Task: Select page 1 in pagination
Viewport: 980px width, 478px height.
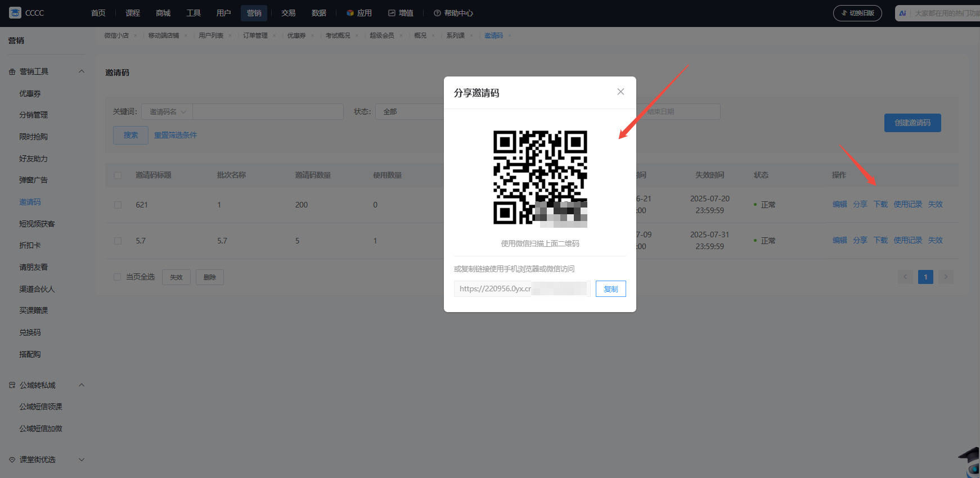Action: pyautogui.click(x=925, y=277)
